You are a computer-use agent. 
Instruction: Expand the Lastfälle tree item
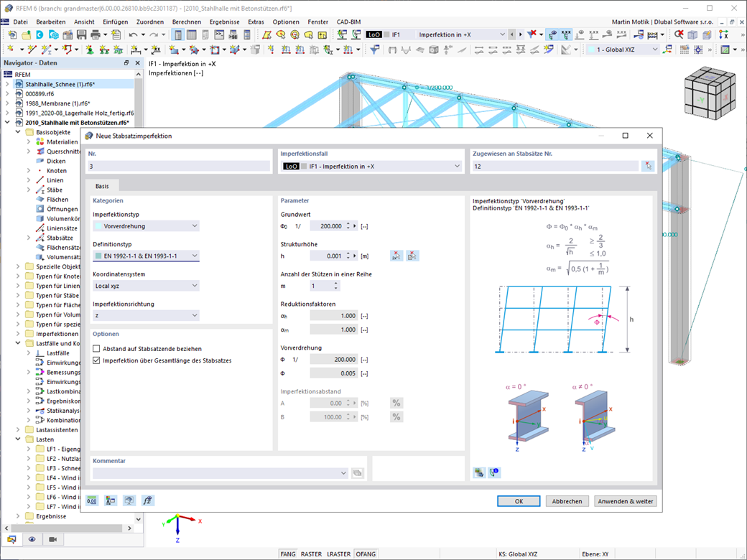pos(28,353)
